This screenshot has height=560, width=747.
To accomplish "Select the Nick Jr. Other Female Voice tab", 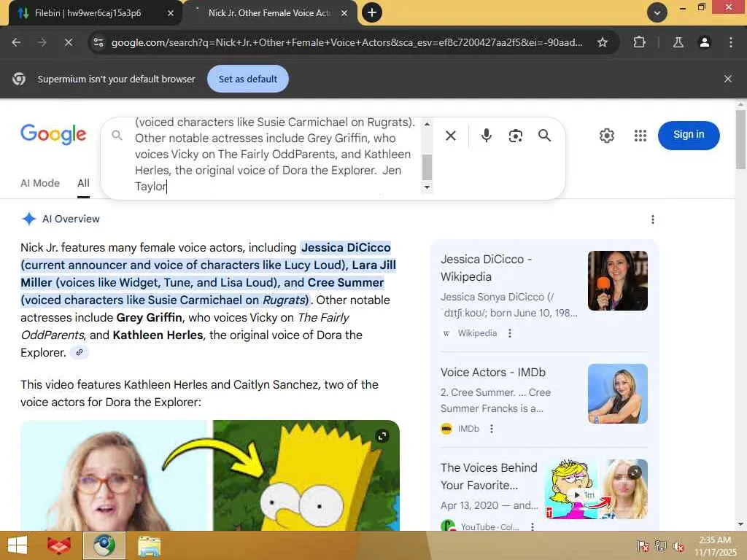I will (x=270, y=13).
